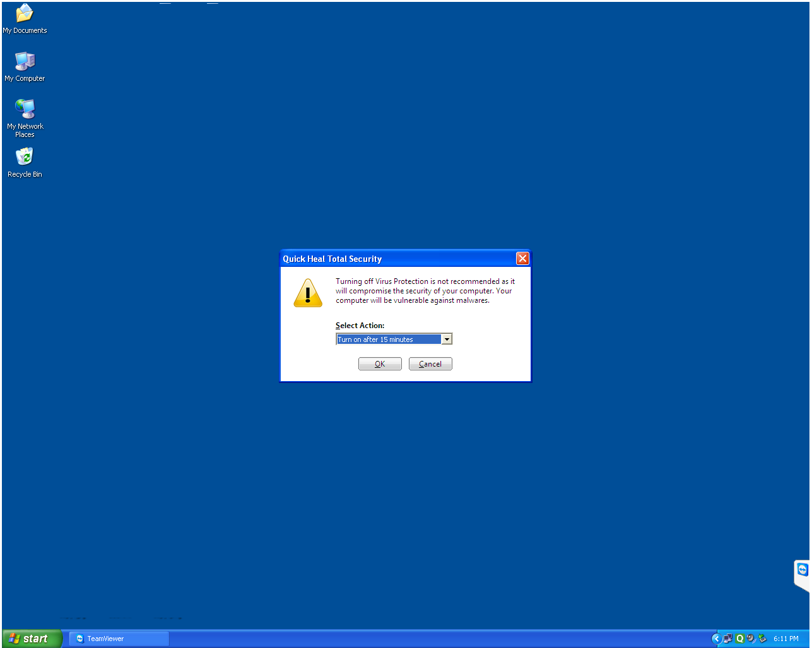This screenshot has width=812, height=648.
Task: Click the 'Turn on after 15 minutes' field
Action: click(x=389, y=339)
